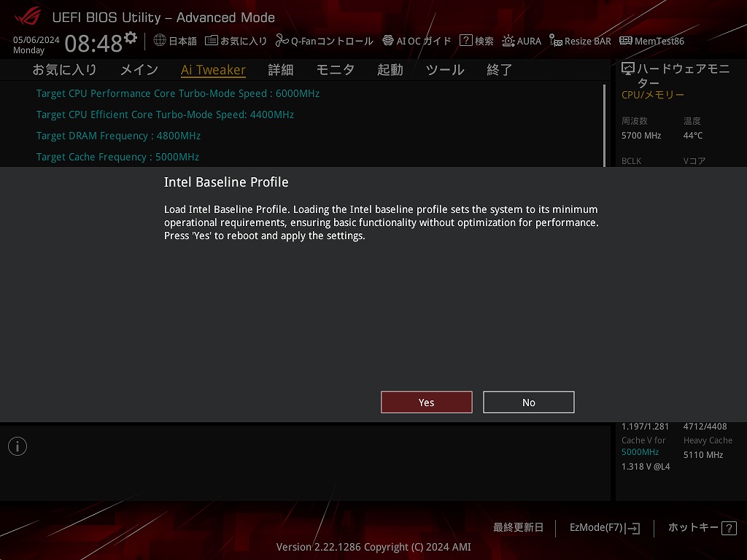Click 最終更新日 link
Screen dimensions: 747x560
(519, 528)
